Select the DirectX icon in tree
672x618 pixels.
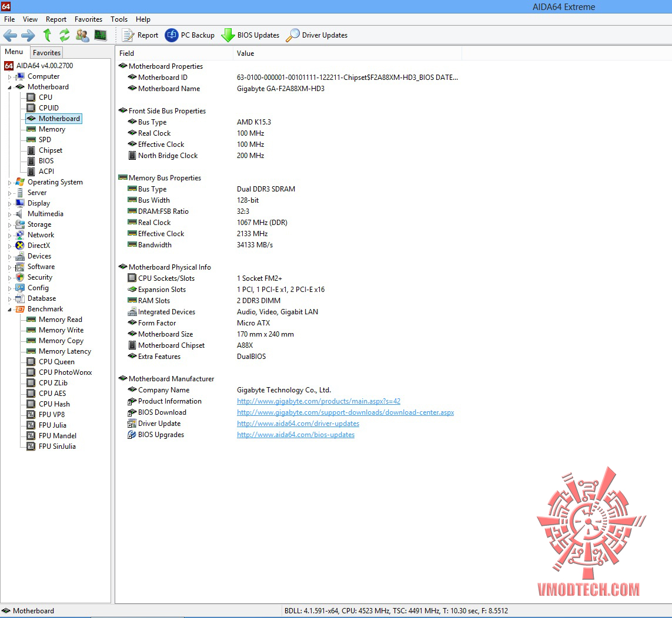(x=20, y=246)
